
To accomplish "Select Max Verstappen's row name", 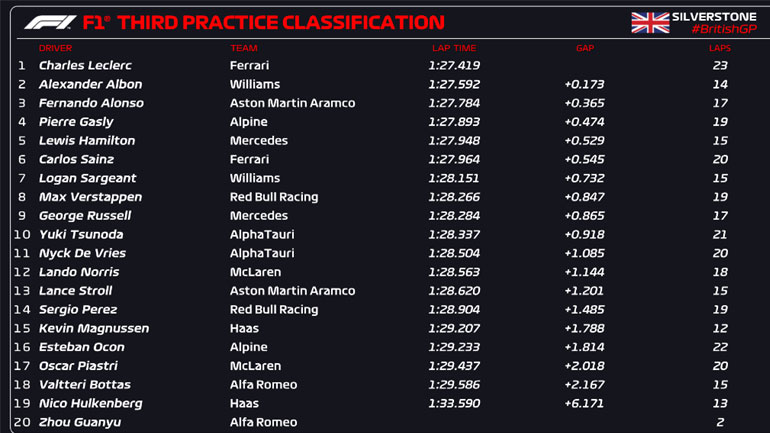I will tap(90, 197).
